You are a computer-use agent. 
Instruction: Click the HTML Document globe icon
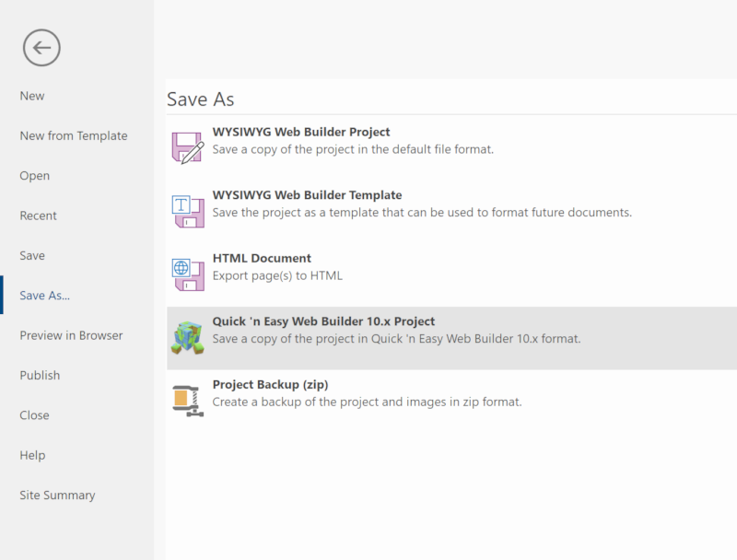[x=188, y=274]
